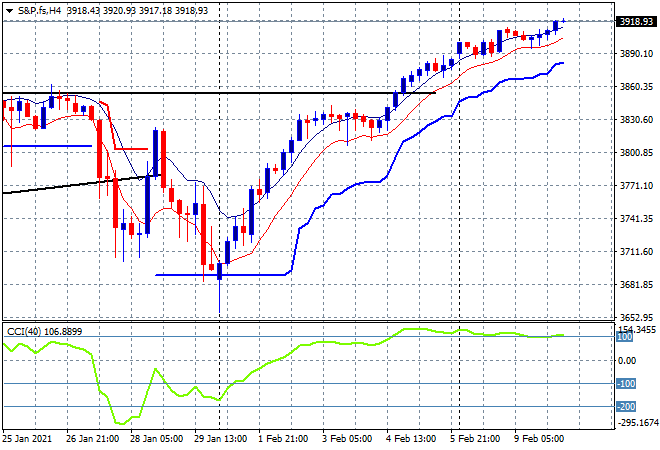Select the 100 level marker in CCI panel
The width and height of the screenshot is (660, 450).
point(625,337)
